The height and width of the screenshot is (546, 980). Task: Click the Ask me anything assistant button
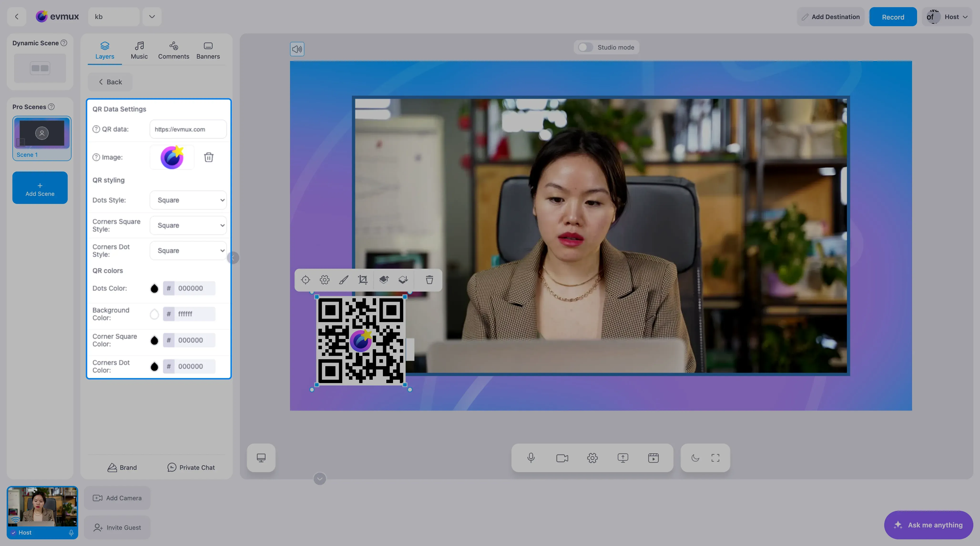(x=928, y=525)
